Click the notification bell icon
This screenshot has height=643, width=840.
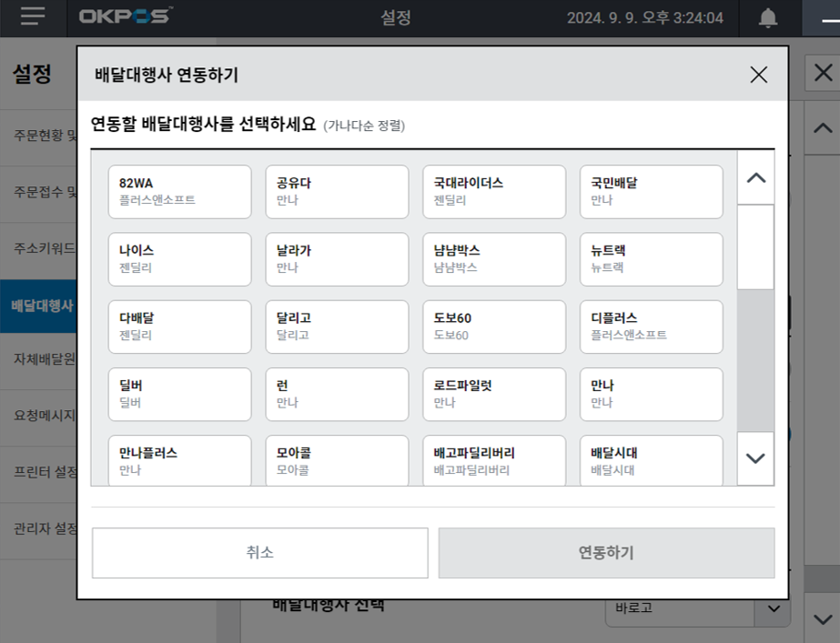[x=768, y=18]
